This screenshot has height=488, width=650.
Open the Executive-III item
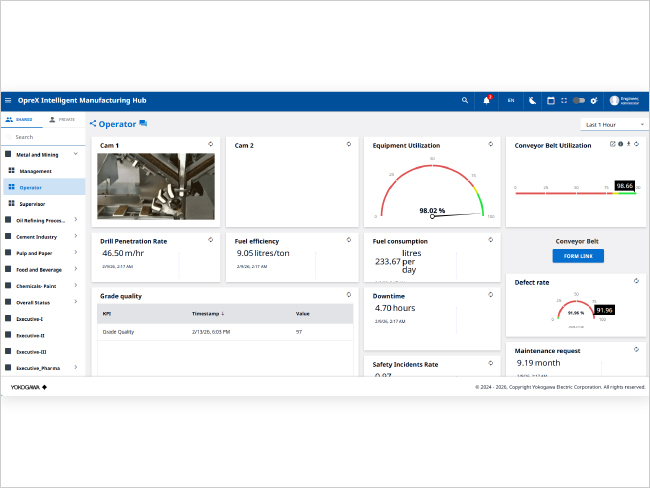pyautogui.click(x=31, y=352)
